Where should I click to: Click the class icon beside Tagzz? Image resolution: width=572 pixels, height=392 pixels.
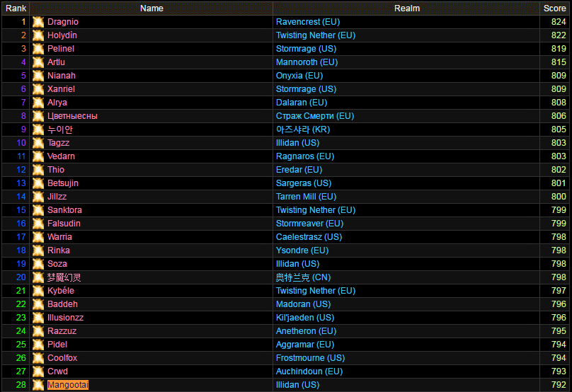[38, 143]
